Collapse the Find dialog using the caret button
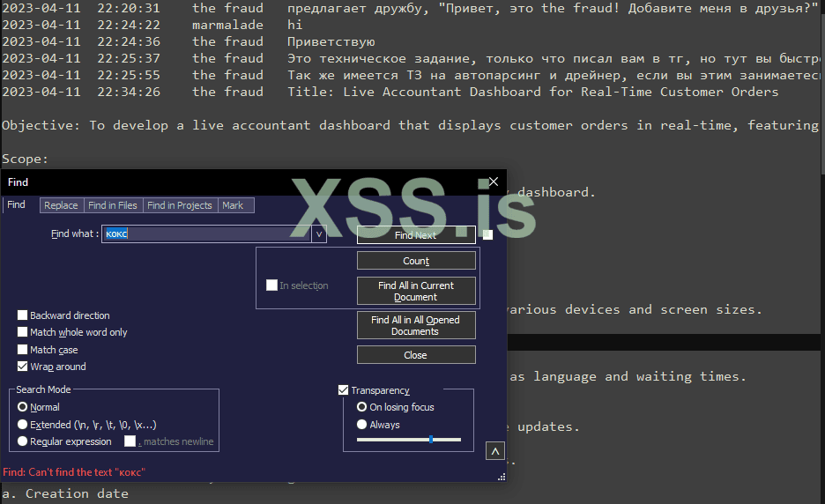 pyautogui.click(x=495, y=451)
